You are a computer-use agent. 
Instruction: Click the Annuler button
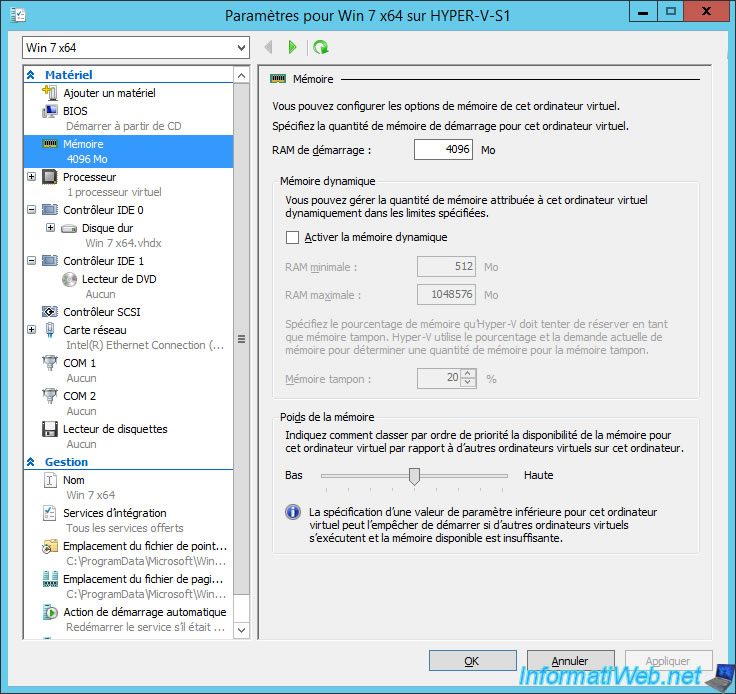[x=570, y=661]
